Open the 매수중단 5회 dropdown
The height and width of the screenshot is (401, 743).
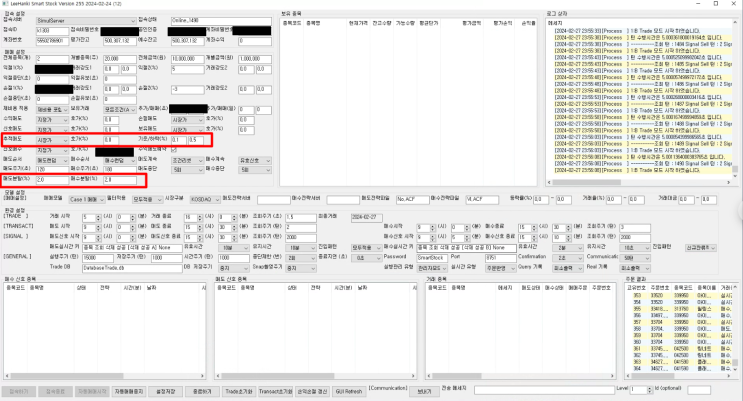255,170
